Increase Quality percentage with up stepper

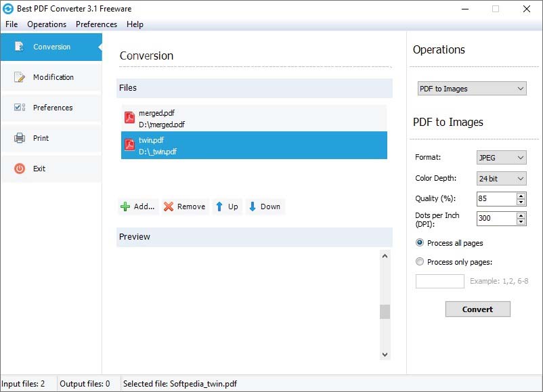coord(521,196)
